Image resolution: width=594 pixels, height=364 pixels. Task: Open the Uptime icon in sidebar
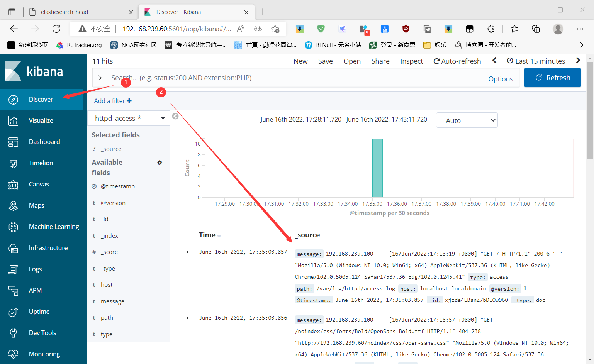click(x=13, y=312)
